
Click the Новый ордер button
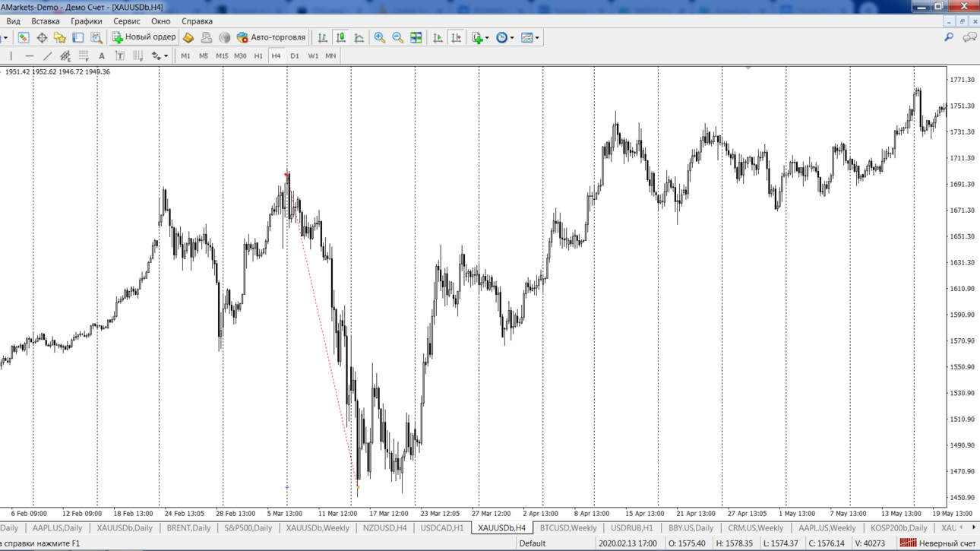(x=144, y=37)
